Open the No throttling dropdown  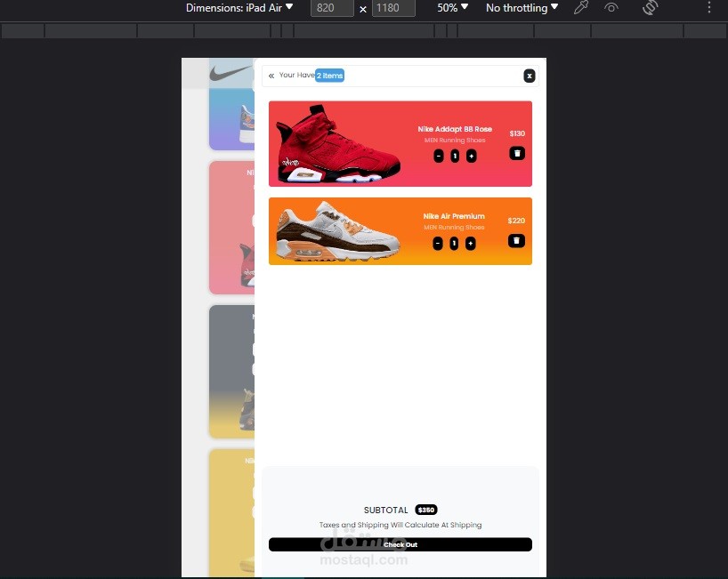point(522,8)
